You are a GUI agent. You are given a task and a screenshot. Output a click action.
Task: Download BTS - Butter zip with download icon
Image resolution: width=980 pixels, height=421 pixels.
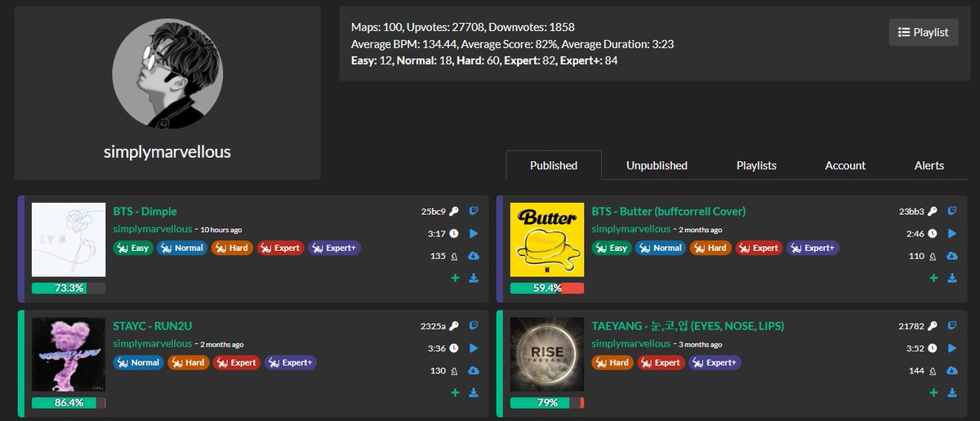[953, 278]
